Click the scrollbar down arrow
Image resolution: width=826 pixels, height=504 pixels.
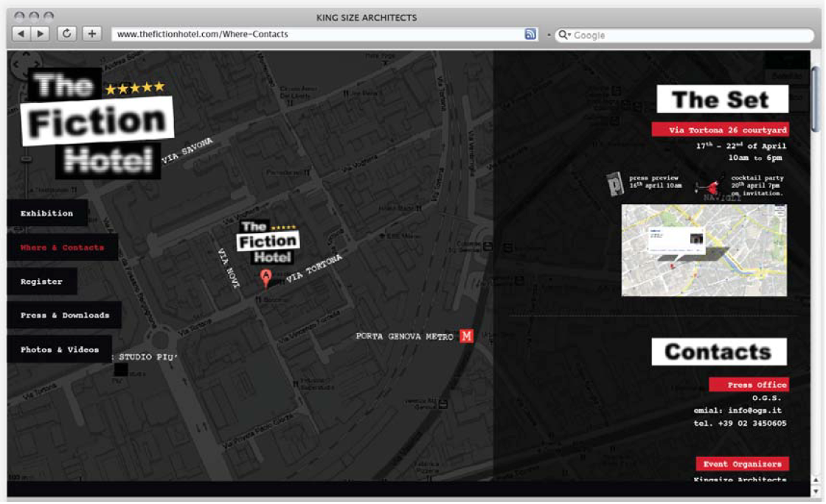coord(816,491)
